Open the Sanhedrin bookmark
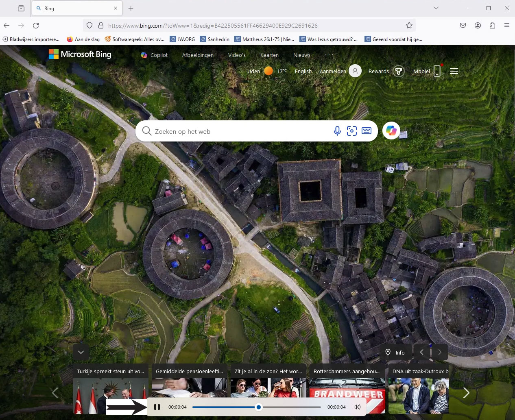 coord(215,39)
